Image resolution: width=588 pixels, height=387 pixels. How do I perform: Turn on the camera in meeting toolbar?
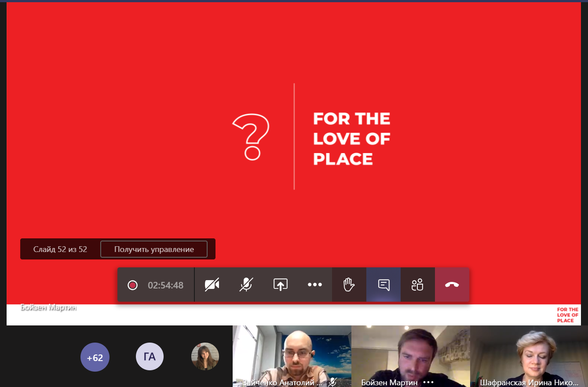212,285
